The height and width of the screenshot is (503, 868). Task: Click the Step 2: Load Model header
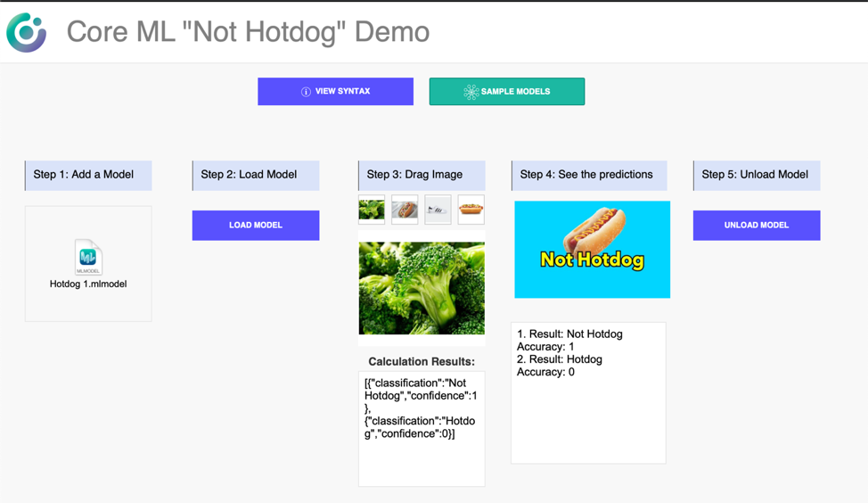tap(256, 176)
